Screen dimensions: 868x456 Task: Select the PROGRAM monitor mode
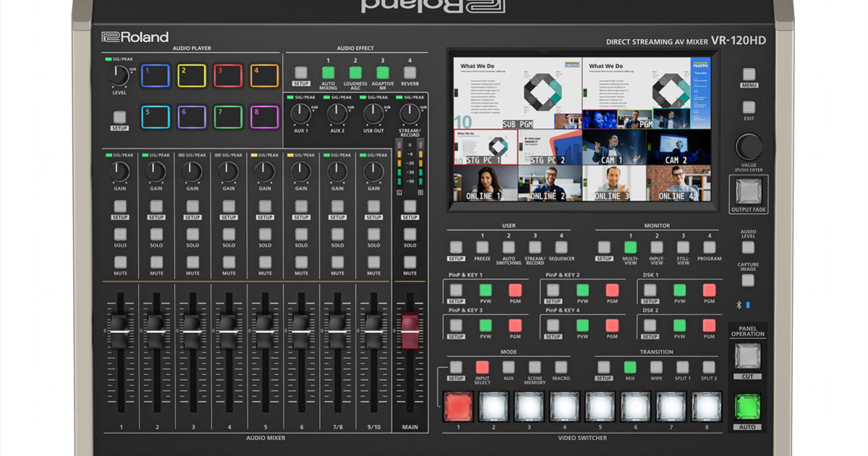(x=709, y=247)
